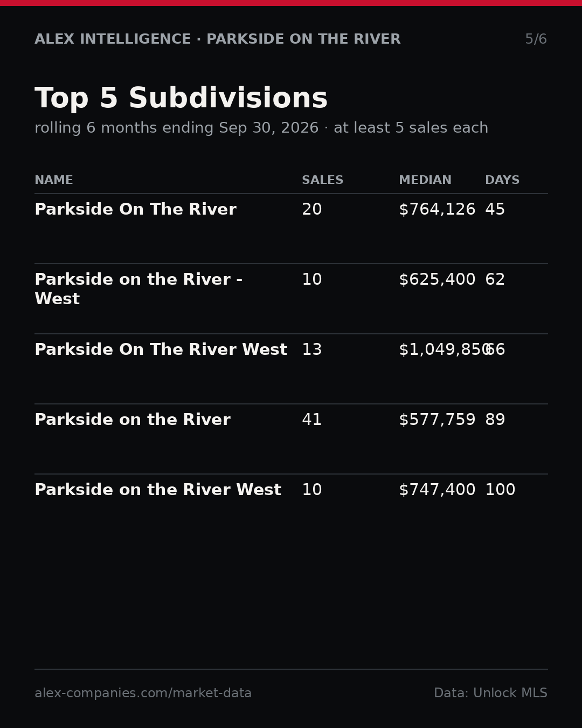
Task: Click the $577,759 median price
Action: (x=437, y=420)
